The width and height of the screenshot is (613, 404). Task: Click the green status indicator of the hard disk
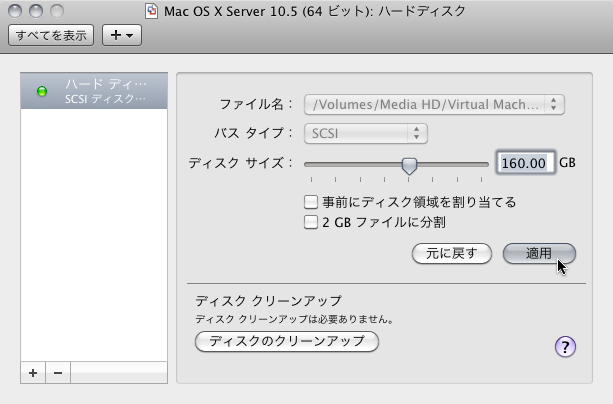(x=42, y=92)
